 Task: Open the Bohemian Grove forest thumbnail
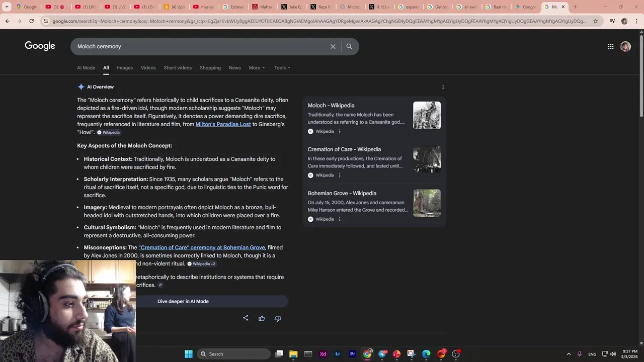pos(427,203)
